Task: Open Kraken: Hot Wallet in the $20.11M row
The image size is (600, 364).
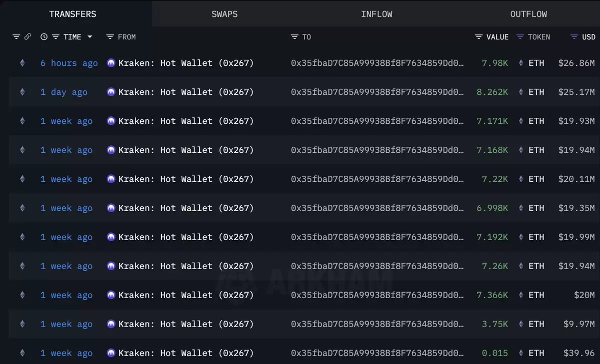Action: [186, 179]
